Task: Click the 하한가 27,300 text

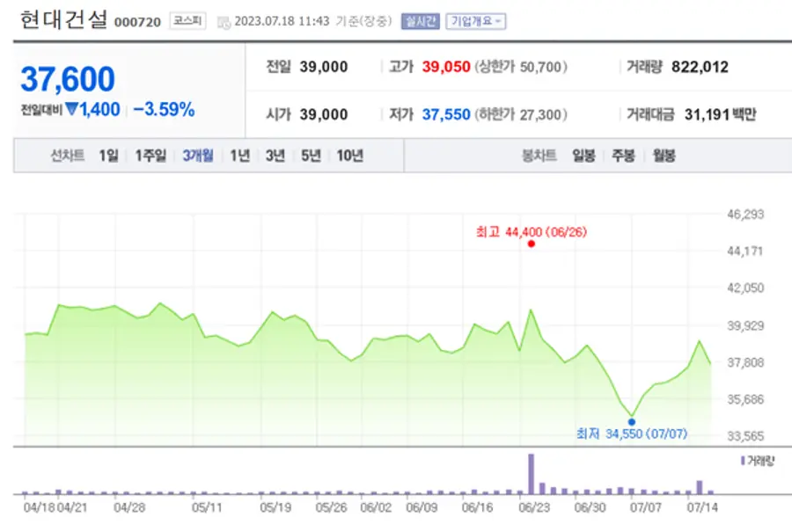Action: tap(521, 114)
